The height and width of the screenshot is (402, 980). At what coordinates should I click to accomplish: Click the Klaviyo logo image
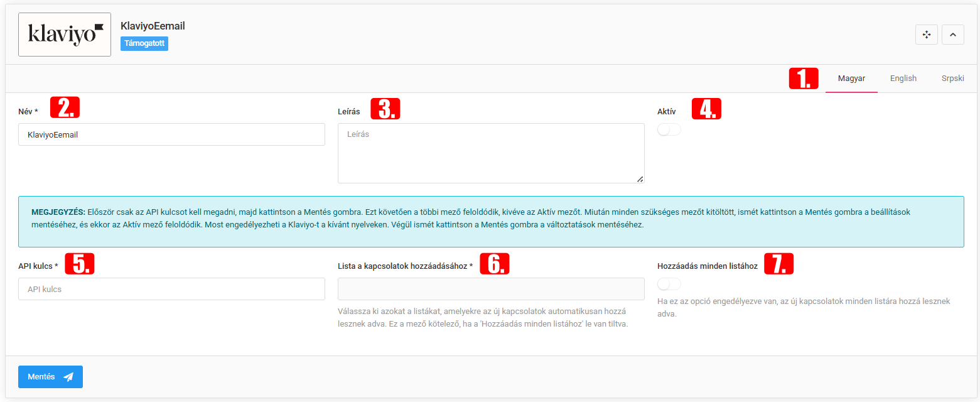pyautogui.click(x=65, y=35)
